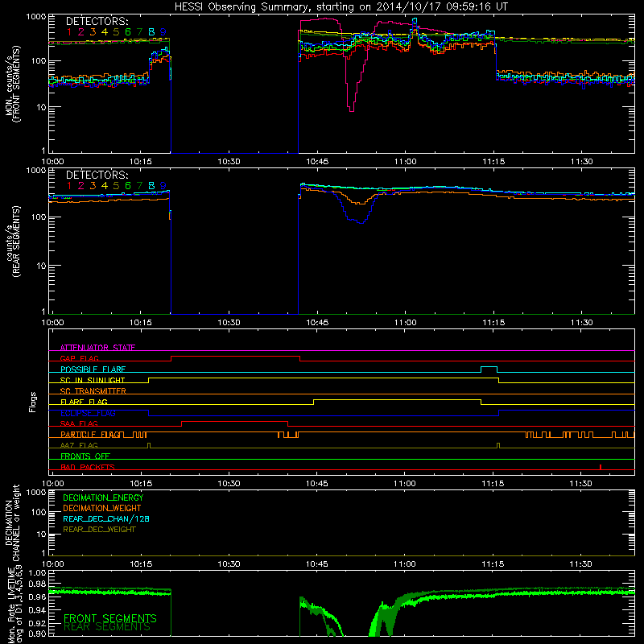Click detector 8 number in the front segments legend

point(151,31)
